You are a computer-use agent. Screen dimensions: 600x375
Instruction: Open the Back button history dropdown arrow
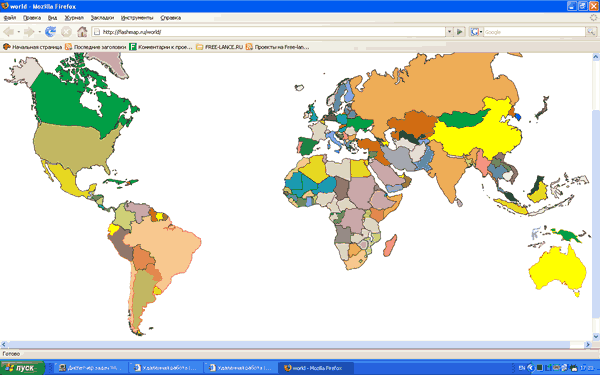18,32
